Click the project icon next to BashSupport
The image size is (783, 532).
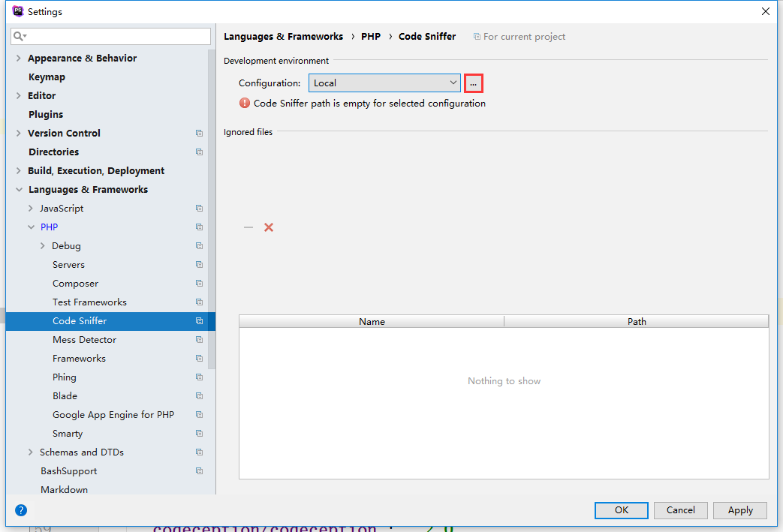coord(199,471)
